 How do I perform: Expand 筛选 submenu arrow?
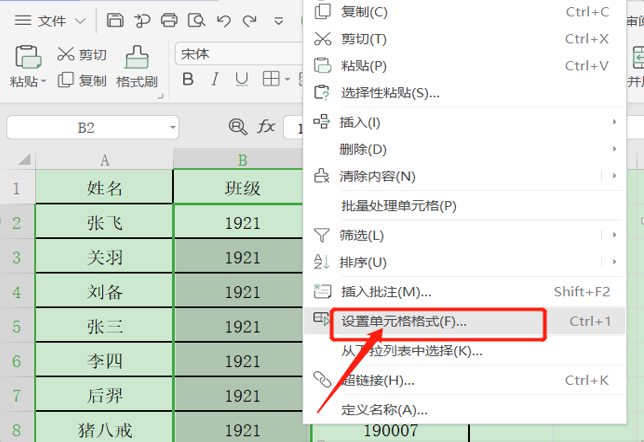pos(614,235)
